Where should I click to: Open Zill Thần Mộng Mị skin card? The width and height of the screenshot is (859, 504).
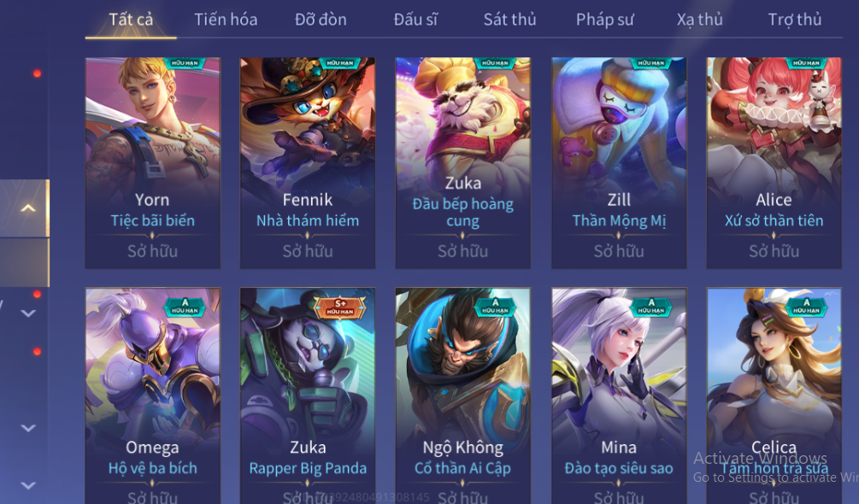pyautogui.click(x=619, y=163)
